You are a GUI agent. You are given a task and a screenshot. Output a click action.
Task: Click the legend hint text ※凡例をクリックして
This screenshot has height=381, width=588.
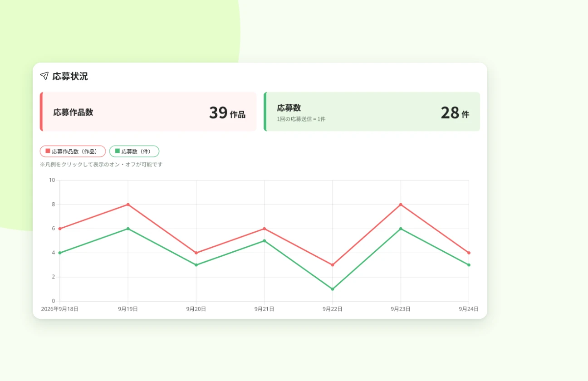[x=101, y=165]
